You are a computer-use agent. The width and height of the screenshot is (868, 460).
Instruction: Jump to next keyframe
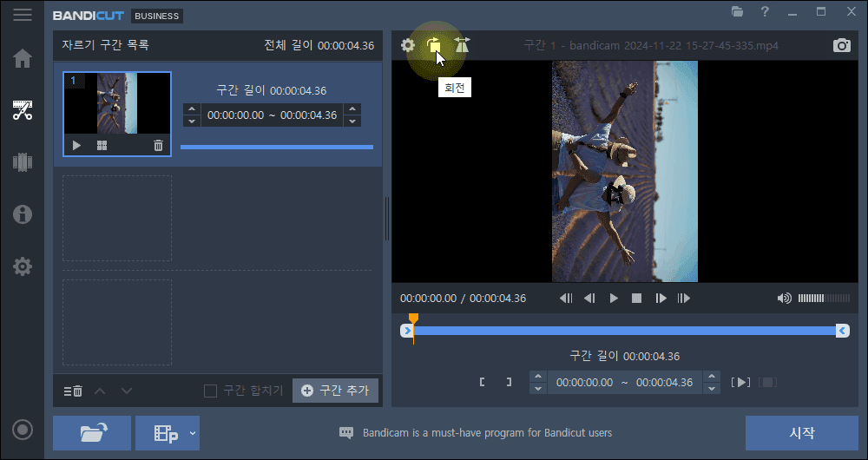point(684,299)
